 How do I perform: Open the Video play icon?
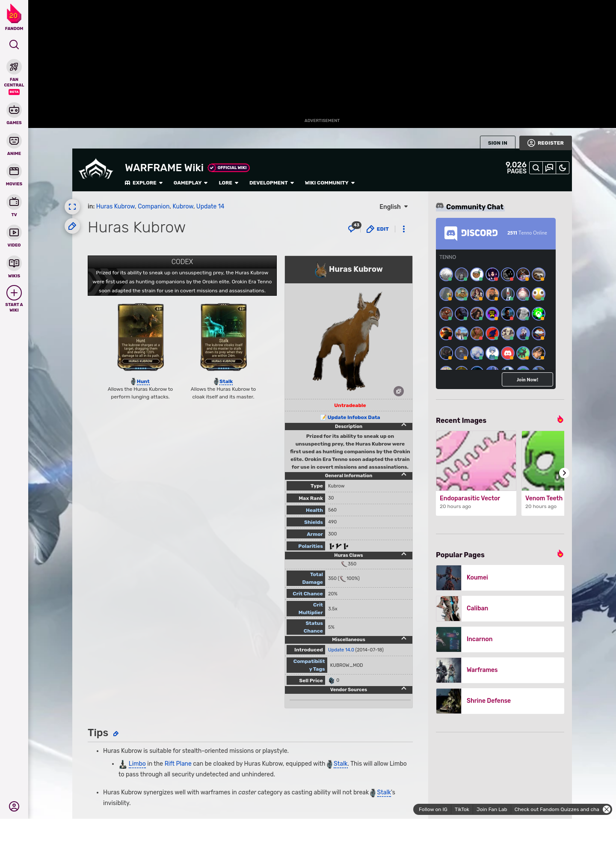coord(14,232)
